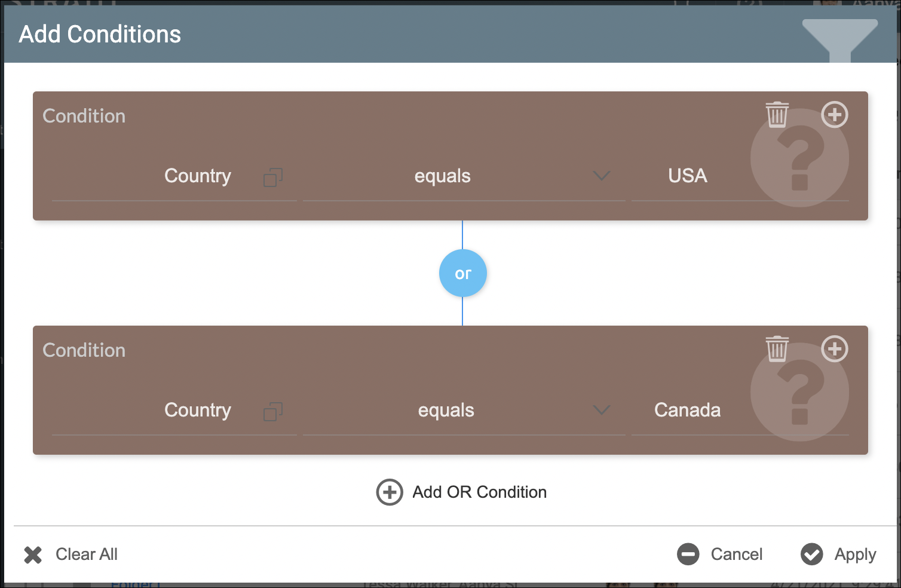Edit the USA value field
This screenshot has height=588, width=901.
click(688, 176)
